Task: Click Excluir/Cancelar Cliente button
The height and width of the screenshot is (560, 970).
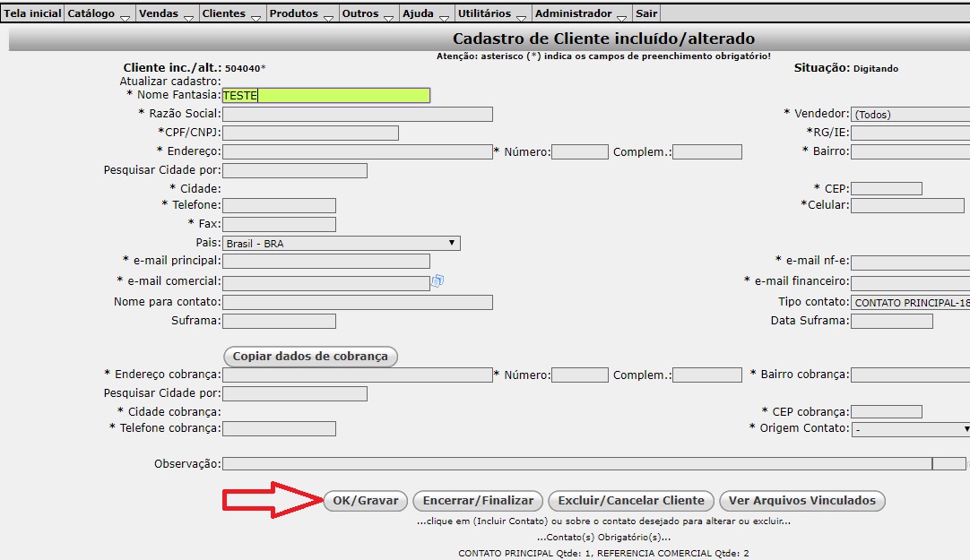Action: [631, 501]
